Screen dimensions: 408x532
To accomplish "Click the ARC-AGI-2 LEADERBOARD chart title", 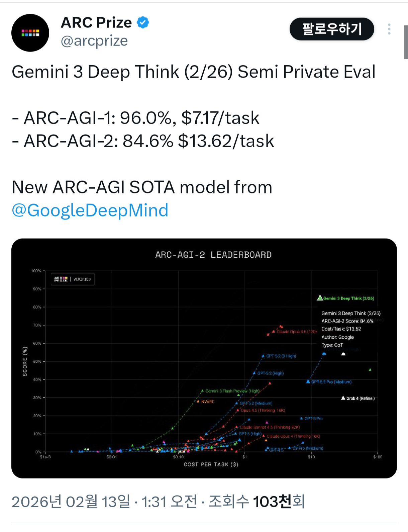I will tap(213, 255).
